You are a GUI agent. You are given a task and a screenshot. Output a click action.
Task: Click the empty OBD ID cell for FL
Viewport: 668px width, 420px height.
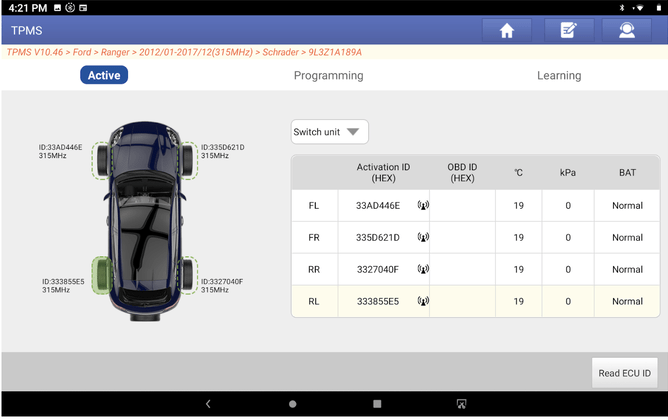point(462,205)
